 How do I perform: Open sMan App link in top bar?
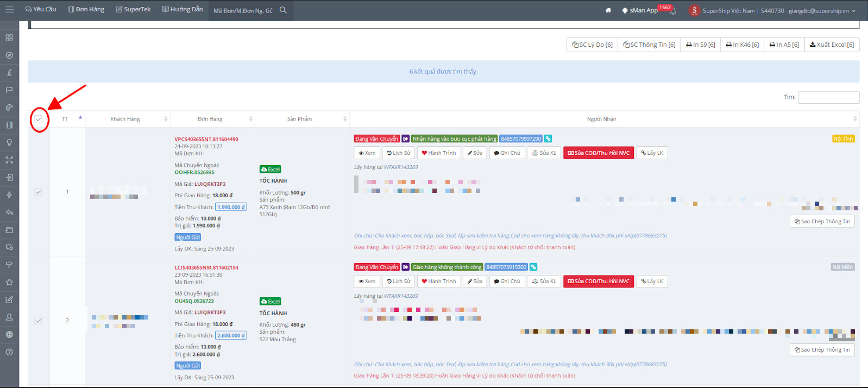pyautogui.click(x=640, y=10)
